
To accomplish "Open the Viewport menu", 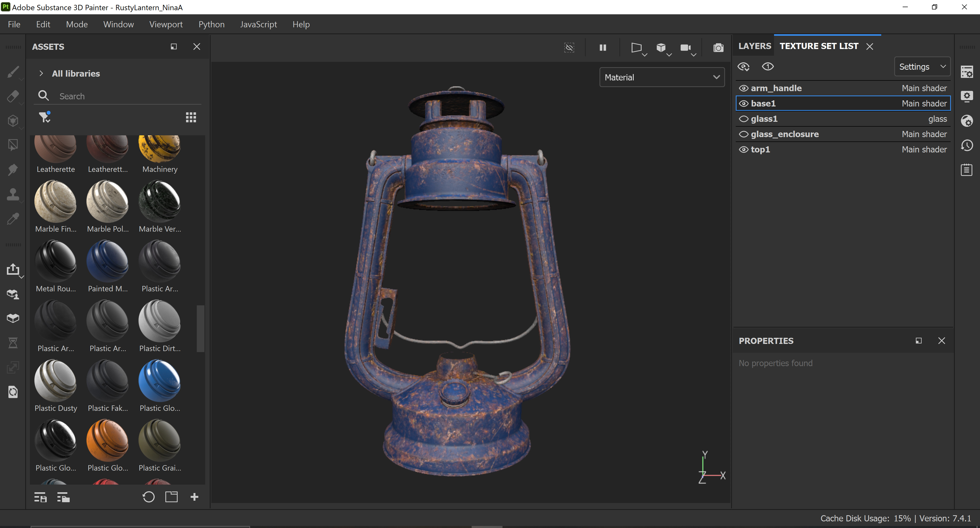I will tap(166, 24).
